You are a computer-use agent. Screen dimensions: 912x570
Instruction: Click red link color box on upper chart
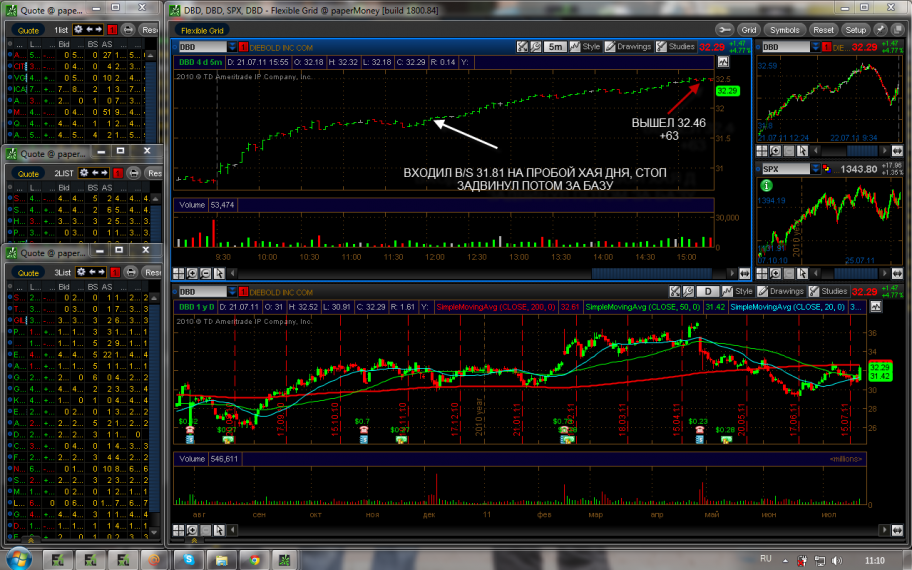243,47
